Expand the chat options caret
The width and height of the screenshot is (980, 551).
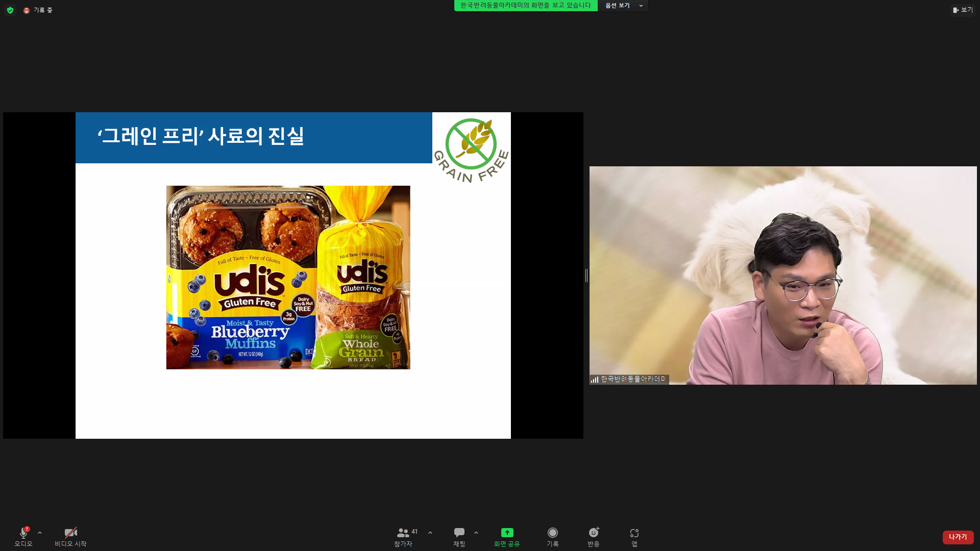[x=476, y=533]
